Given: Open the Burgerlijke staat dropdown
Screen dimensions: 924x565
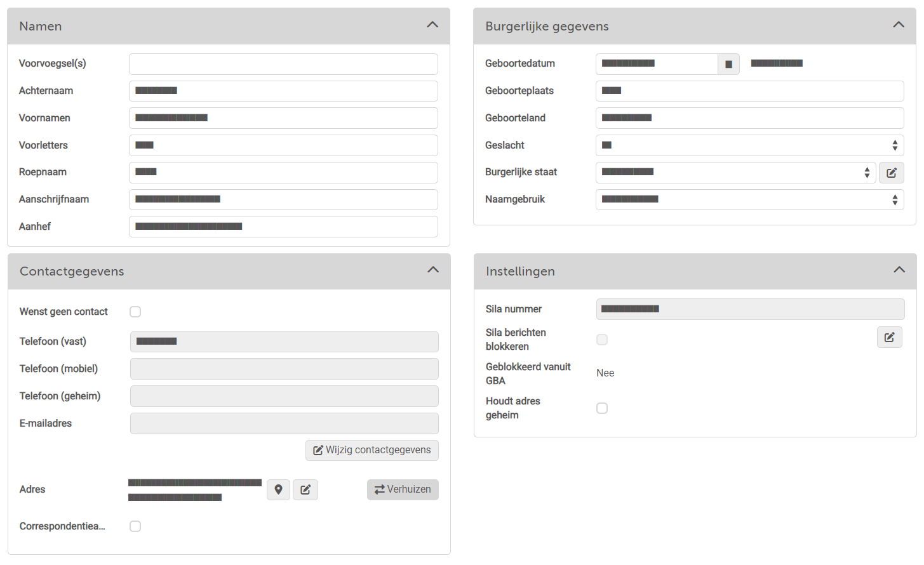Looking at the screenshot, I should tap(735, 173).
